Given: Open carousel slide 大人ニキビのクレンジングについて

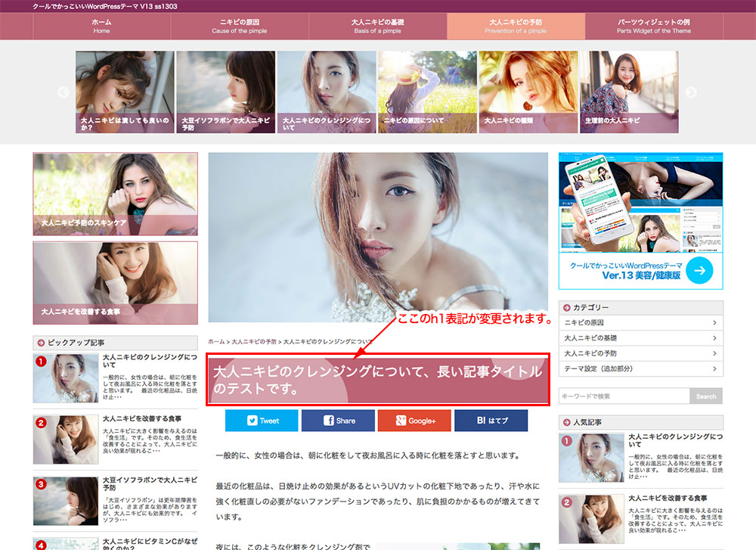Looking at the screenshot, I should tap(327, 92).
